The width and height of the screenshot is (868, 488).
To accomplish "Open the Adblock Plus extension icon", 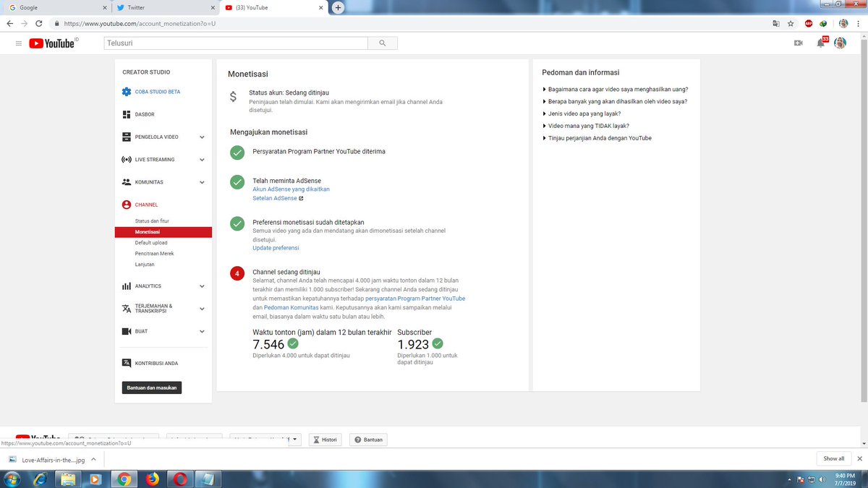I will [809, 23].
